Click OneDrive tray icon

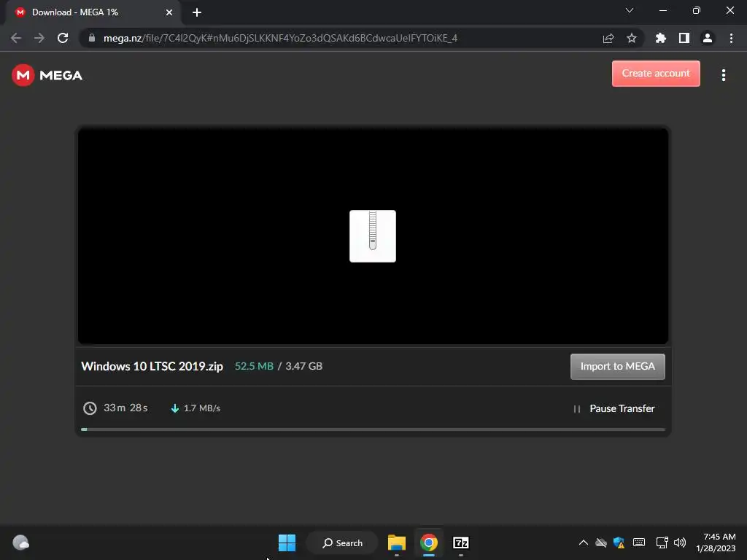click(x=601, y=542)
